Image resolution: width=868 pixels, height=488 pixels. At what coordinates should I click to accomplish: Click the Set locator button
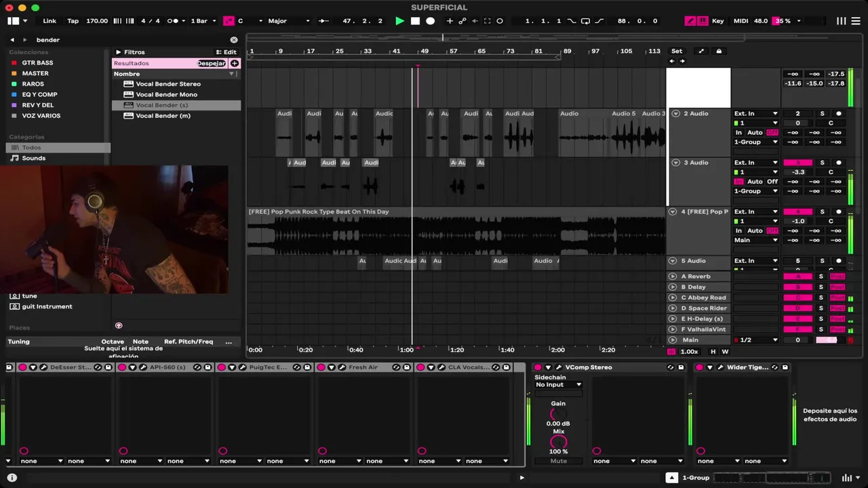click(677, 51)
